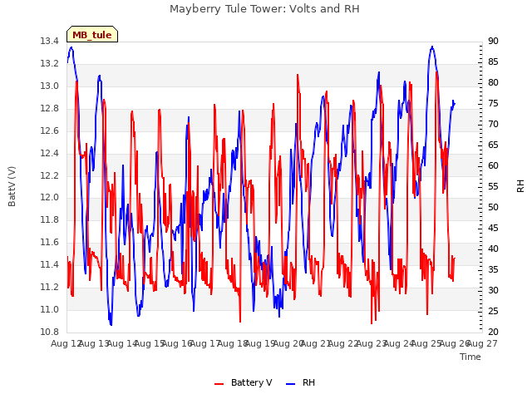The height and width of the screenshot is (399, 532).
Task: Click the 40 RH tick label
Action: click(x=493, y=249)
